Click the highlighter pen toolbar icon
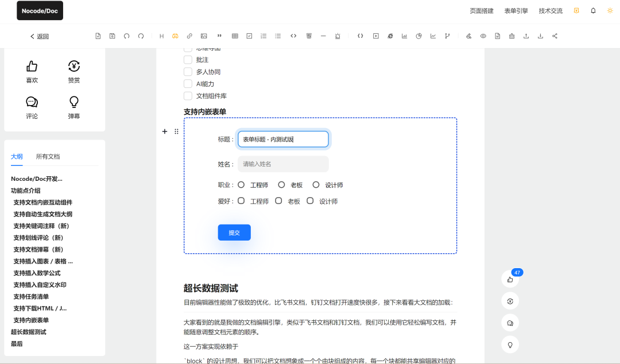The image size is (620, 364). tap(468, 36)
